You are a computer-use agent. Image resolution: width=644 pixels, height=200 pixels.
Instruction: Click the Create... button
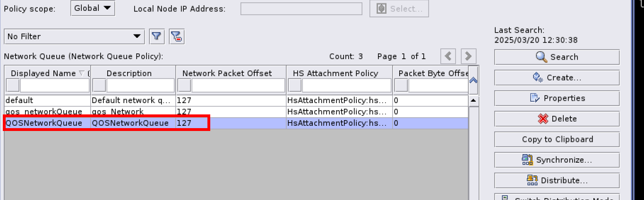[557, 78]
